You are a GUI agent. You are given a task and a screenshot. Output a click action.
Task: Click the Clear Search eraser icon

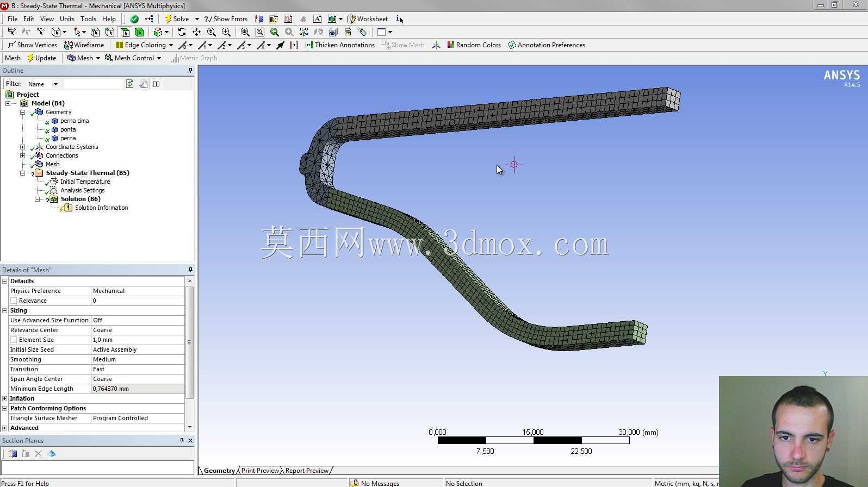pyautogui.click(x=143, y=84)
